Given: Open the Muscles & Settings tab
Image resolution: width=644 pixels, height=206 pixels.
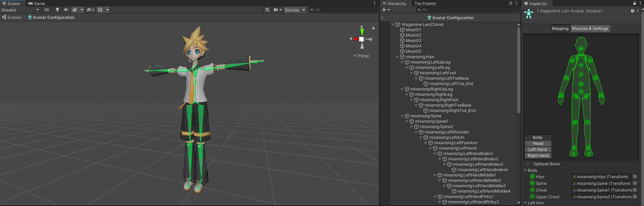Looking at the screenshot, I should coord(590,29).
